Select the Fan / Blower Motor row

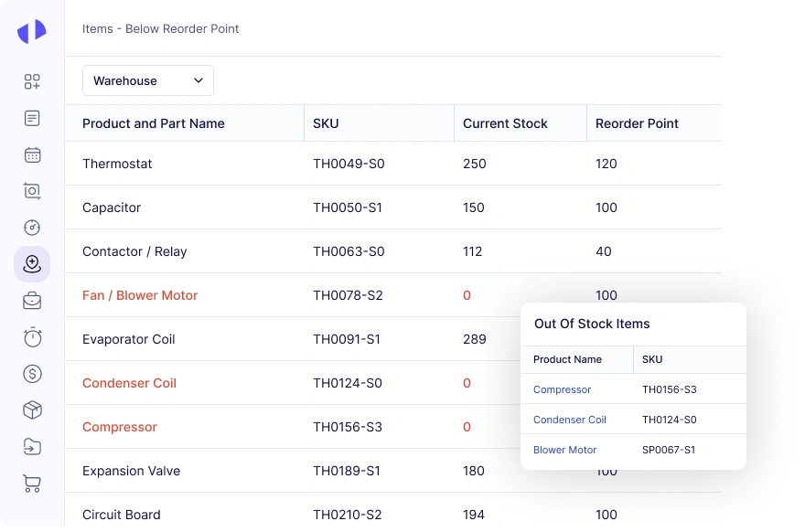pos(140,295)
